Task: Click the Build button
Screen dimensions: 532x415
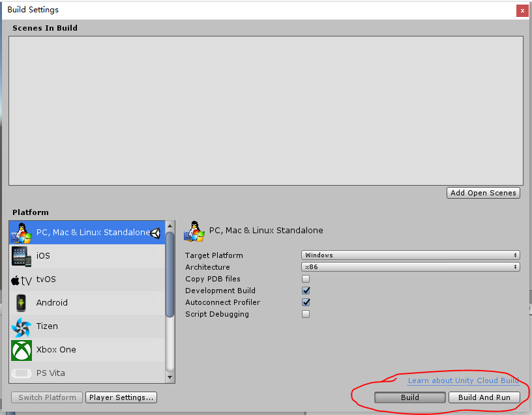Action: [x=410, y=397]
